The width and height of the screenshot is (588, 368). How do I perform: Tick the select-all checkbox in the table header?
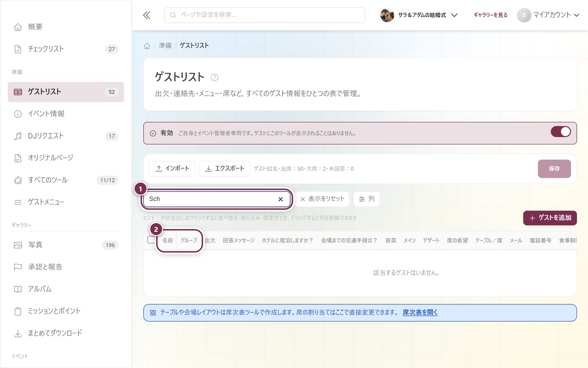tap(151, 240)
